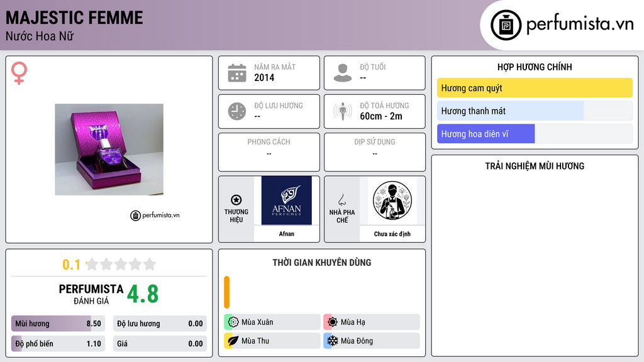Click the Hương cam quýt accord bar
This screenshot has height=362, width=644.
click(535, 88)
